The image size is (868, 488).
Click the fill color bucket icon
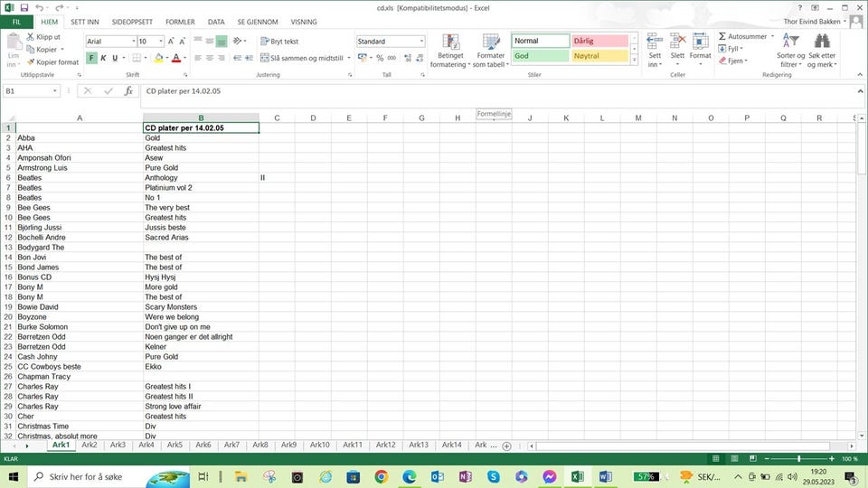[x=159, y=58]
